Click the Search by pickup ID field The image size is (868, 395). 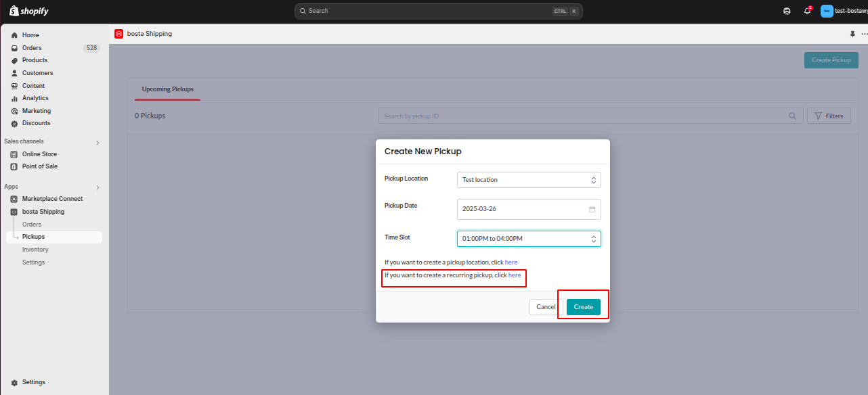tap(590, 116)
